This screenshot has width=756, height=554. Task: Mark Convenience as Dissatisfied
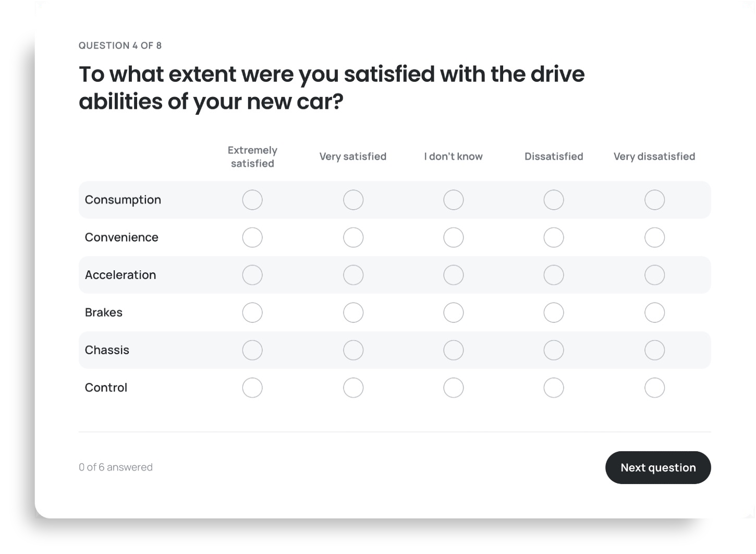(554, 237)
